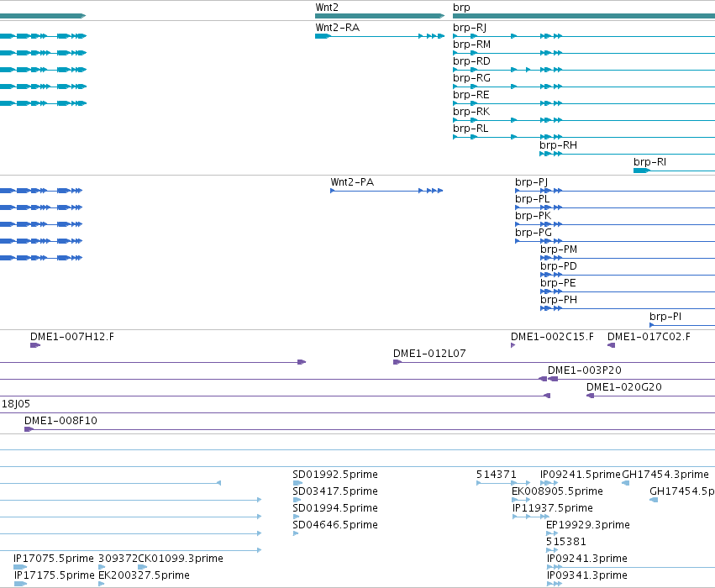This screenshot has width=715, height=588.
Task: Select EST IP11937.5prime
Action: (553, 508)
